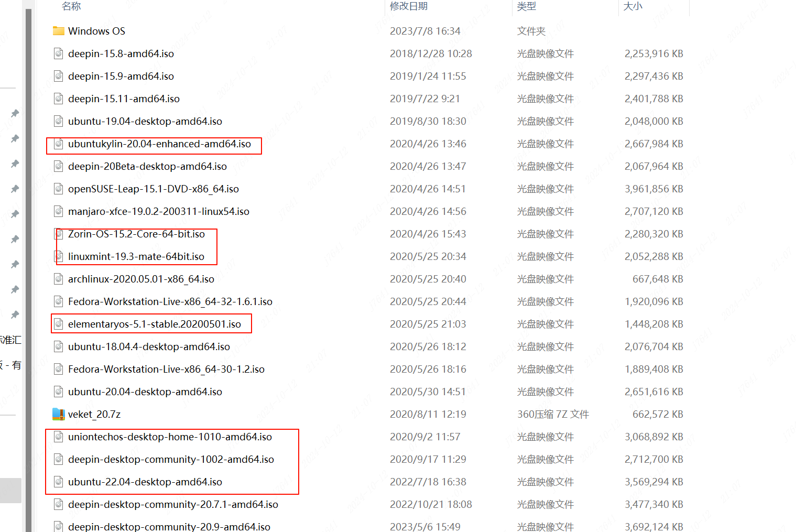Screen dimensions: 796x532
Task: Click the size value 667,648 KB
Action: (x=658, y=279)
